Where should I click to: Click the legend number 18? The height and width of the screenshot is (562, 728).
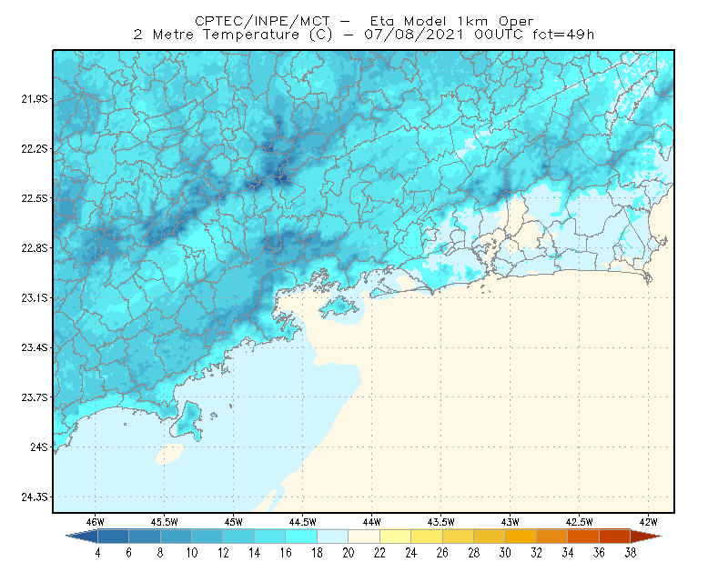tap(317, 553)
